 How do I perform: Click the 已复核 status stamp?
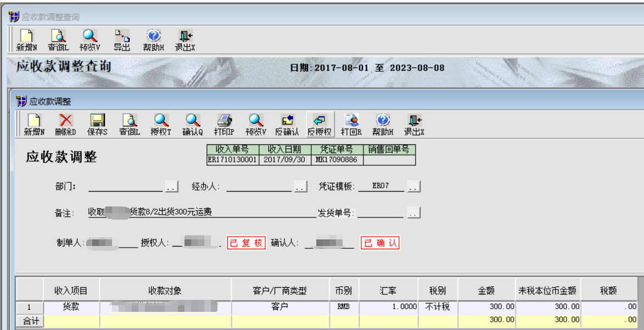[247, 243]
